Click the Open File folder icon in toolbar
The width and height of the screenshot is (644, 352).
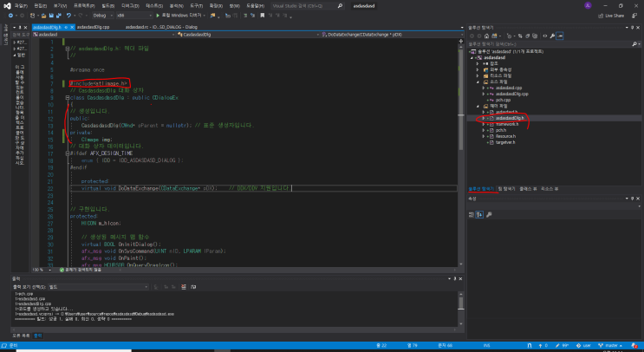[x=43, y=16]
